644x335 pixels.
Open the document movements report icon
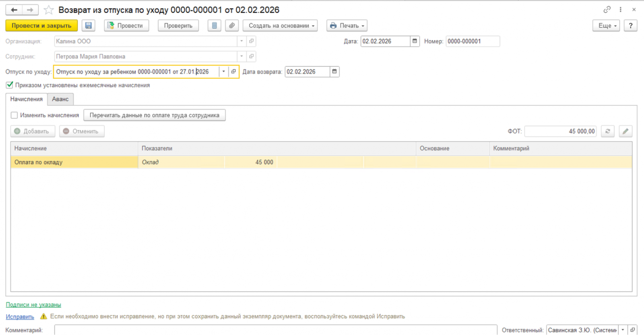coord(215,26)
